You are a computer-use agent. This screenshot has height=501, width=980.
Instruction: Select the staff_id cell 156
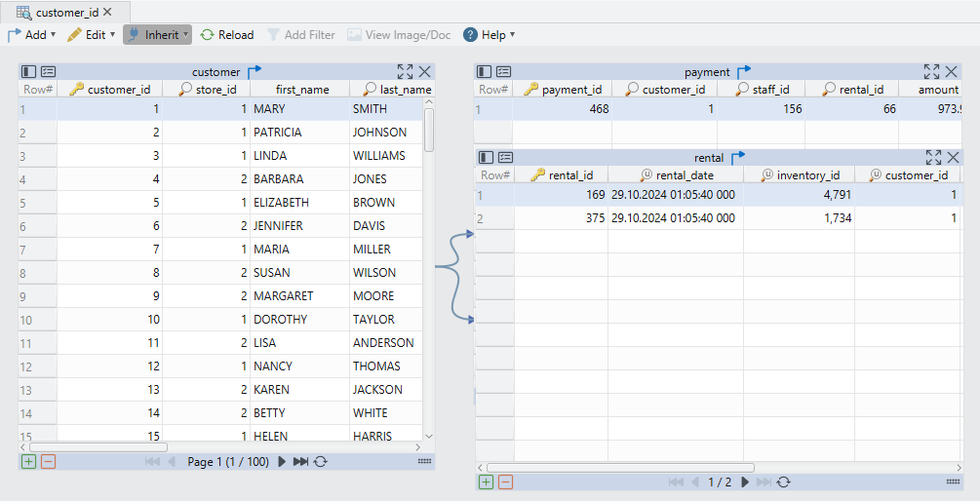tap(762, 109)
